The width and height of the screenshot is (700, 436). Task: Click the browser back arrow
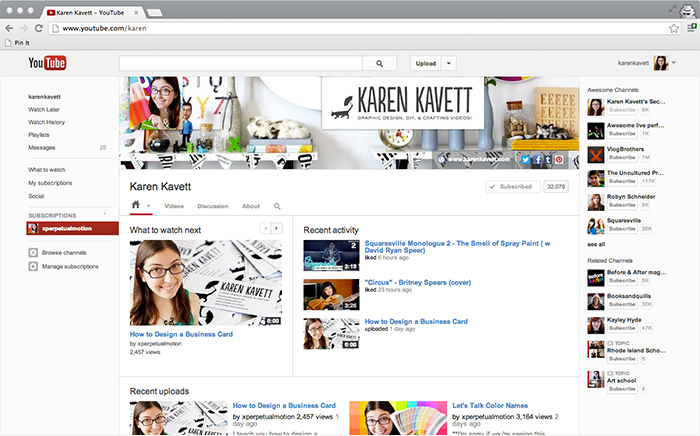click(9, 28)
